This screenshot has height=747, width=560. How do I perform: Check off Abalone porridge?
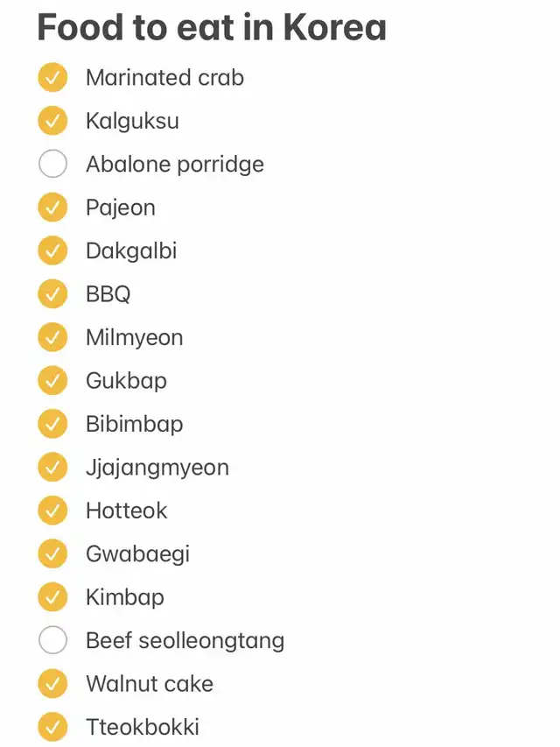point(52,164)
